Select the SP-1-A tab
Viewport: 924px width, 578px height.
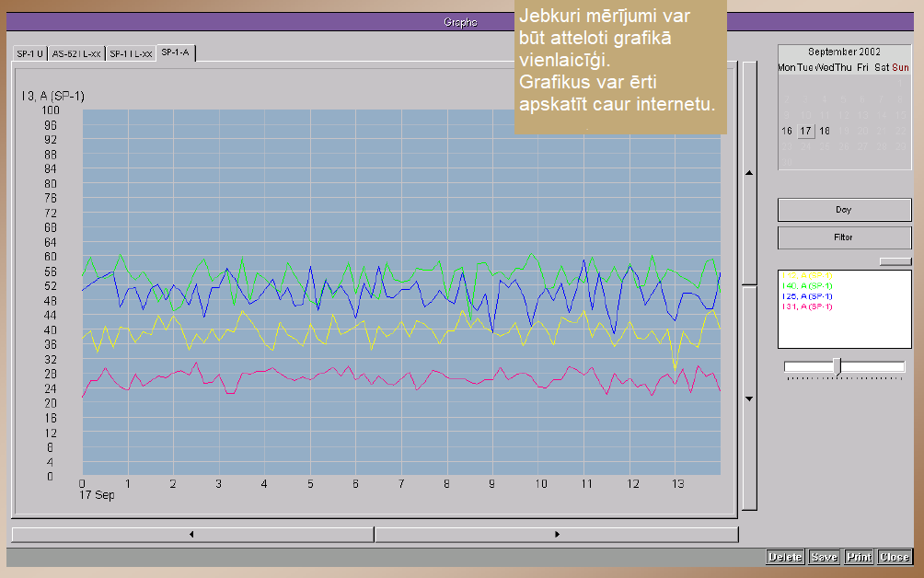[176, 52]
